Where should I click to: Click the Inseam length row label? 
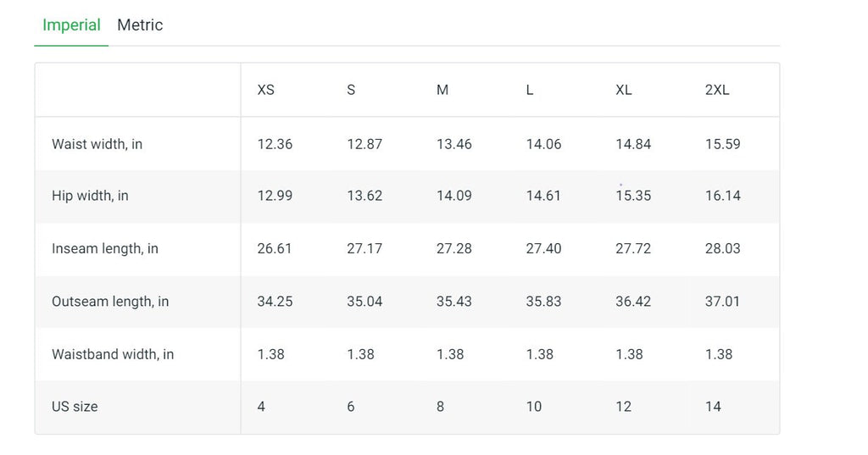tap(105, 248)
